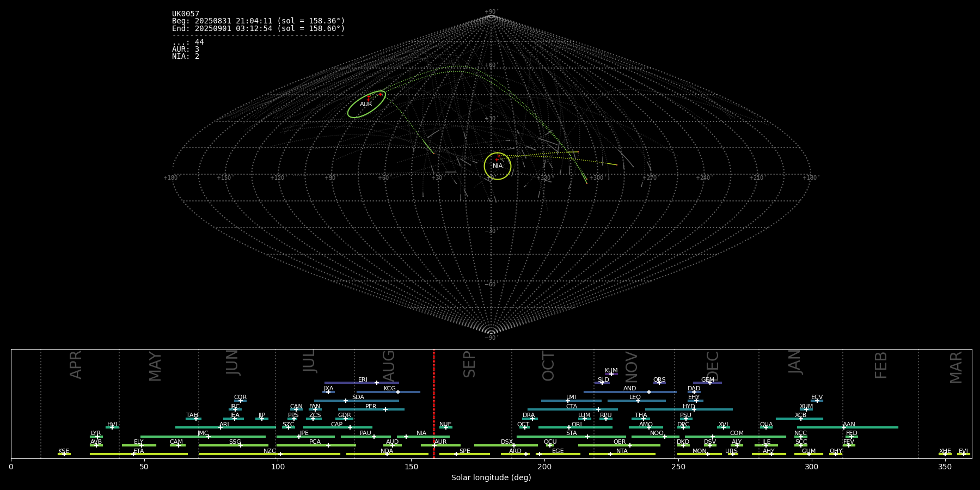980x490 pixels.
Task: Select the KUM shower marker on the timeline
Action: 611,374
